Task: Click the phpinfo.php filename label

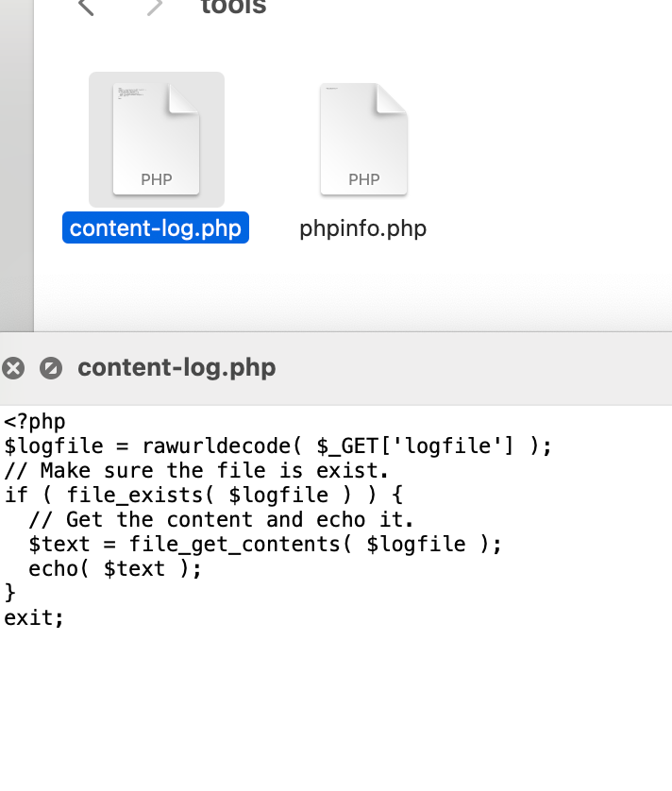Action: (363, 228)
